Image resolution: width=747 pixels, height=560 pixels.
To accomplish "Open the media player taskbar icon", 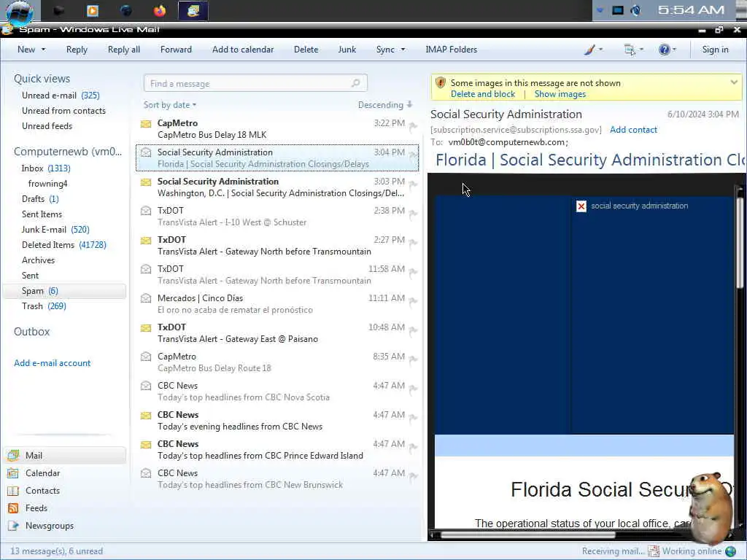I will [93, 10].
